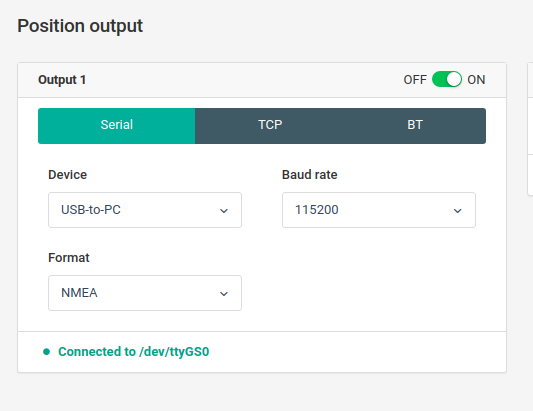Viewport: 533px width, 411px height.
Task: Click the OFF label beside the switch
Action: coord(415,80)
